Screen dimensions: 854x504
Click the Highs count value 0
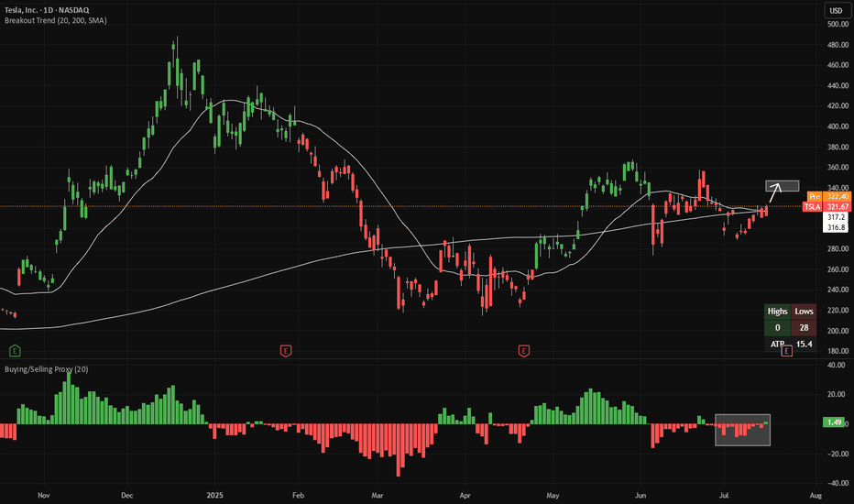pyautogui.click(x=777, y=327)
